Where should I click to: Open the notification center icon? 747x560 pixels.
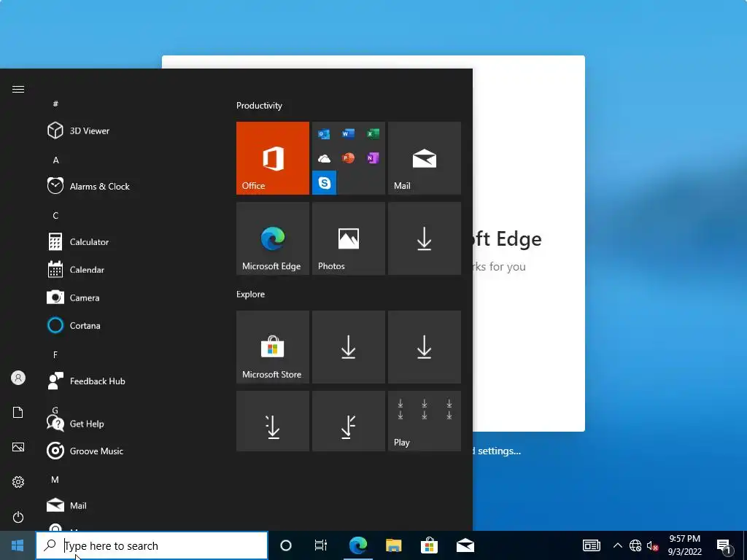point(724,546)
